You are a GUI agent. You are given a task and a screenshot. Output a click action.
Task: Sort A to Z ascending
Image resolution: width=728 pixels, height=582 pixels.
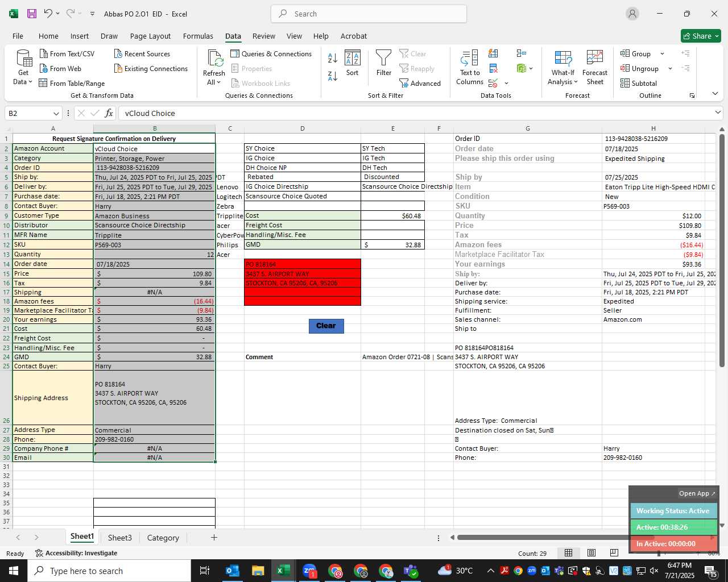click(x=333, y=58)
